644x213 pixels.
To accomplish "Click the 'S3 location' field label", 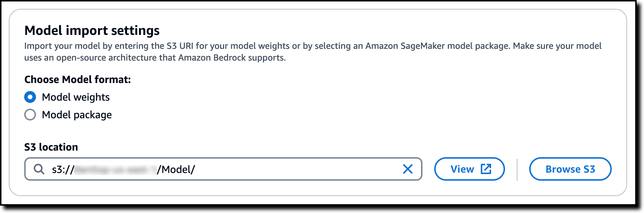I will pyautogui.click(x=51, y=147).
